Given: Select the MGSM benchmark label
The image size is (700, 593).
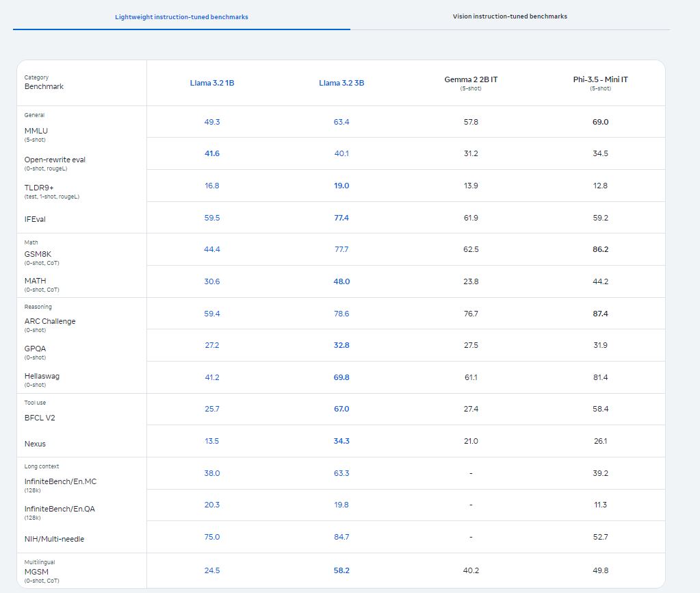Looking at the screenshot, I should coord(36,572).
